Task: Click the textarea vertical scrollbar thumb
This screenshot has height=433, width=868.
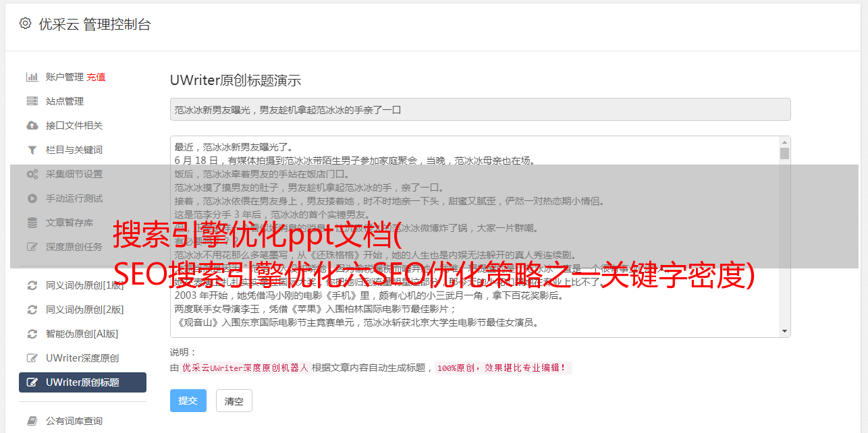Action: [784, 153]
